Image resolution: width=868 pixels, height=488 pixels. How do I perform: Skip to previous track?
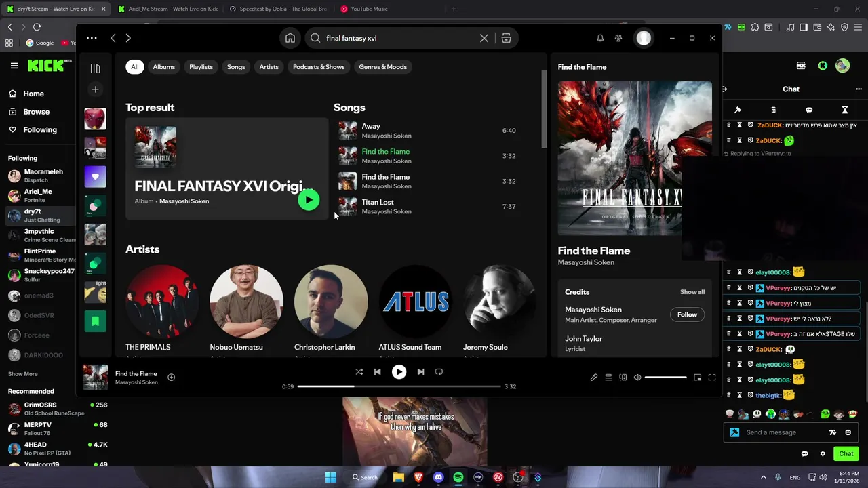click(x=378, y=372)
